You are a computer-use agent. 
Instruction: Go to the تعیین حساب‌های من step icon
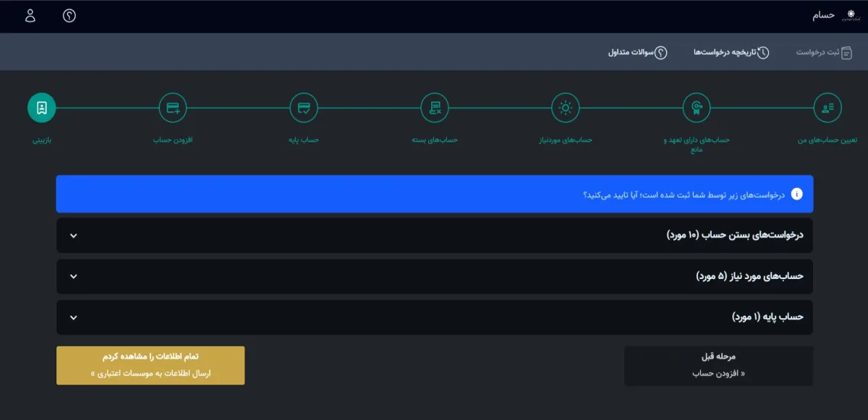[827, 108]
